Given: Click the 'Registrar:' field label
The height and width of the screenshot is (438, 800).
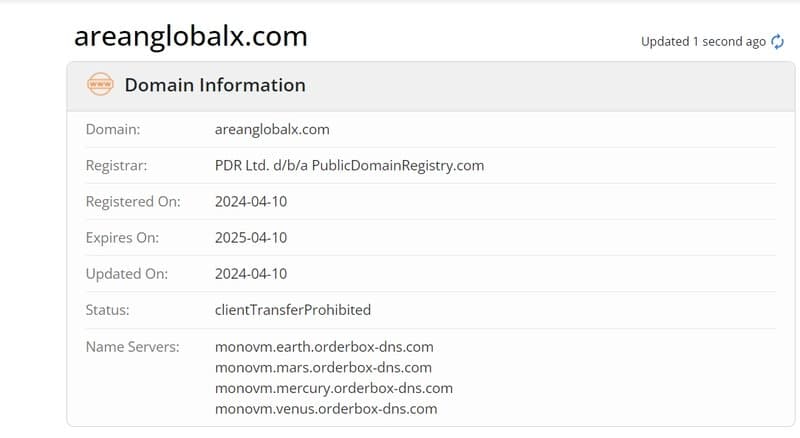Looking at the screenshot, I should [x=116, y=166].
